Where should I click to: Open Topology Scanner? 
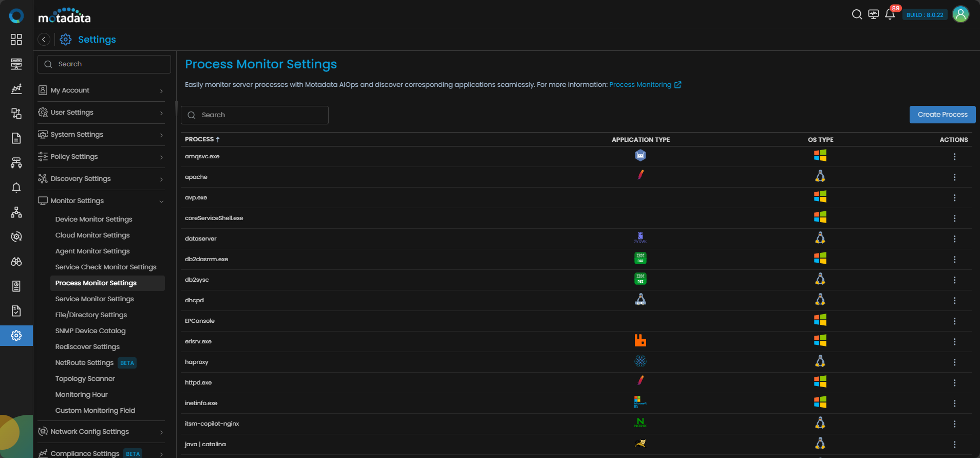coord(85,379)
